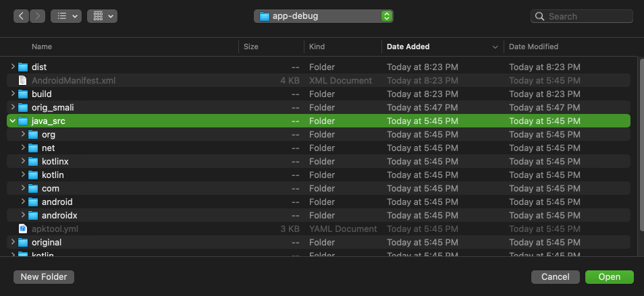Go forward with the right arrow button

tap(37, 16)
